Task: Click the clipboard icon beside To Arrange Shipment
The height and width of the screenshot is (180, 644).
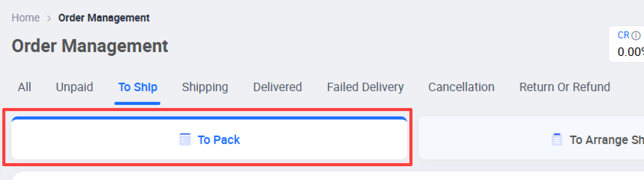Action: point(557,139)
